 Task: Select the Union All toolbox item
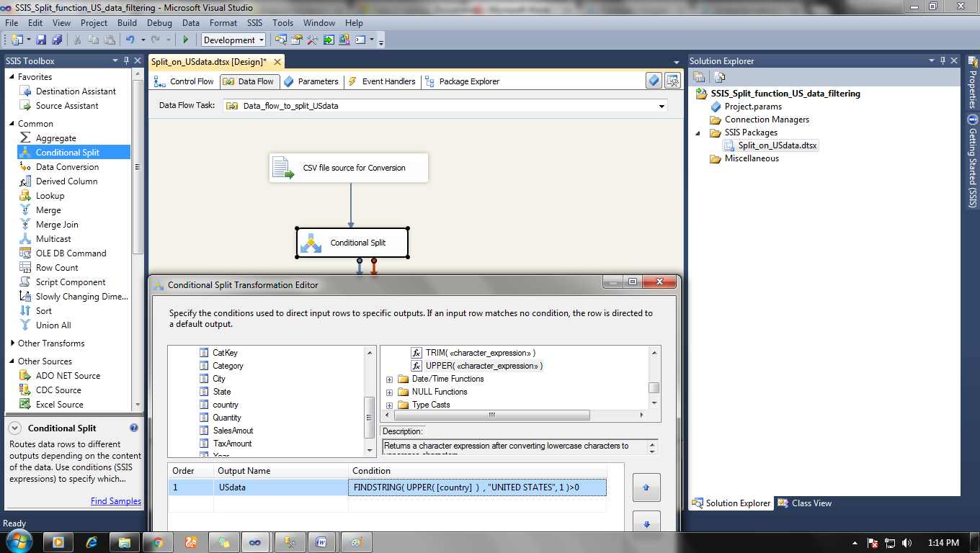pyautogui.click(x=53, y=325)
